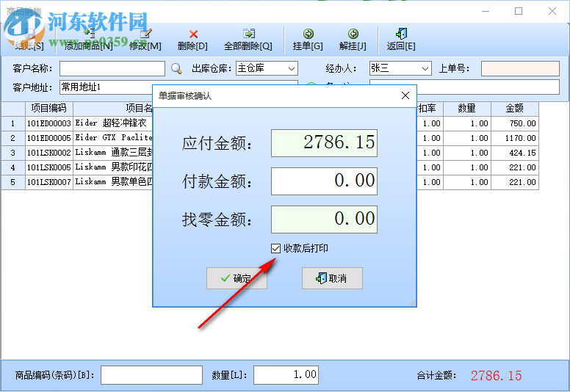Click the amount cell 424.15
The width and height of the screenshot is (570, 392).
click(x=515, y=153)
